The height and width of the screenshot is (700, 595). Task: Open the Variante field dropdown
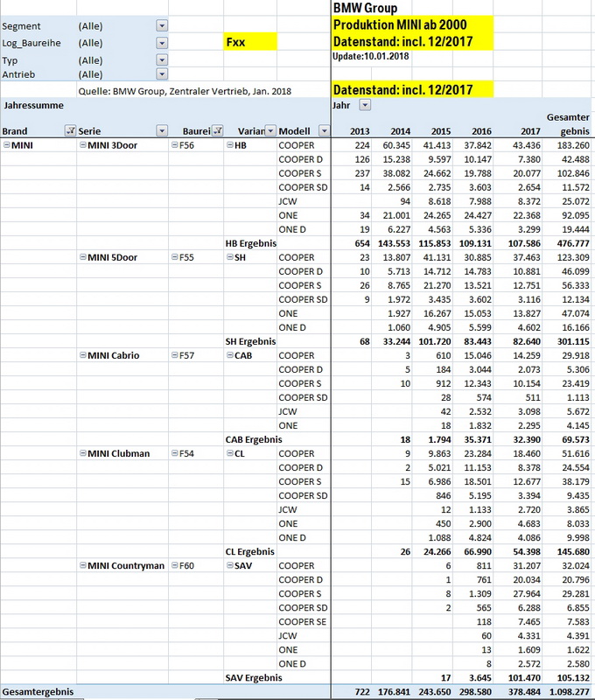pyautogui.click(x=270, y=130)
